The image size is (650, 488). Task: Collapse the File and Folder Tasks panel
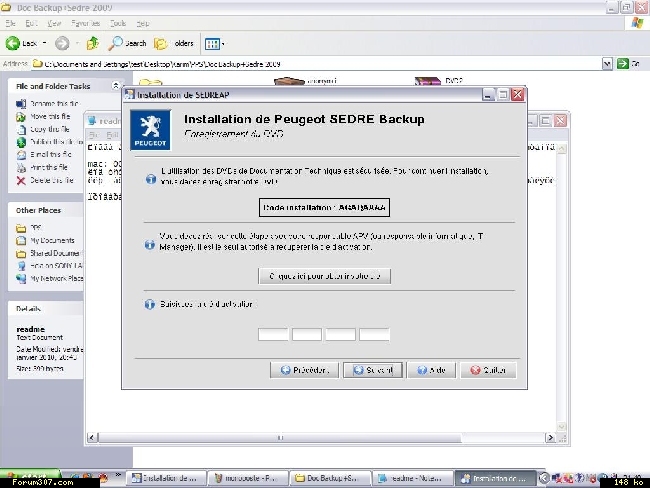tap(116, 86)
